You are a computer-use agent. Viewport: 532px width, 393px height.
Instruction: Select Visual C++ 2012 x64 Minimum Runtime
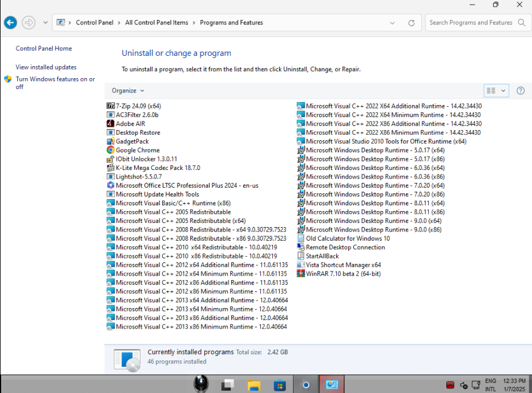[197, 273]
